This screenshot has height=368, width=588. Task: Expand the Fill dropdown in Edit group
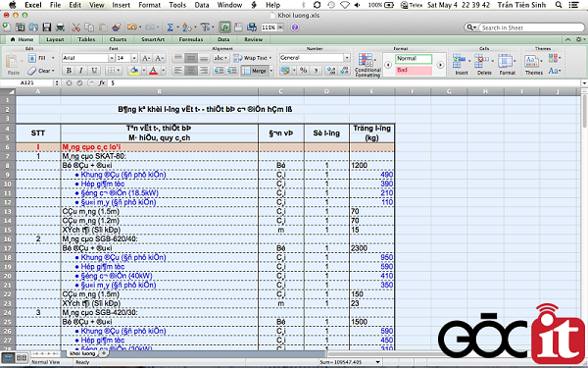[x=53, y=58]
